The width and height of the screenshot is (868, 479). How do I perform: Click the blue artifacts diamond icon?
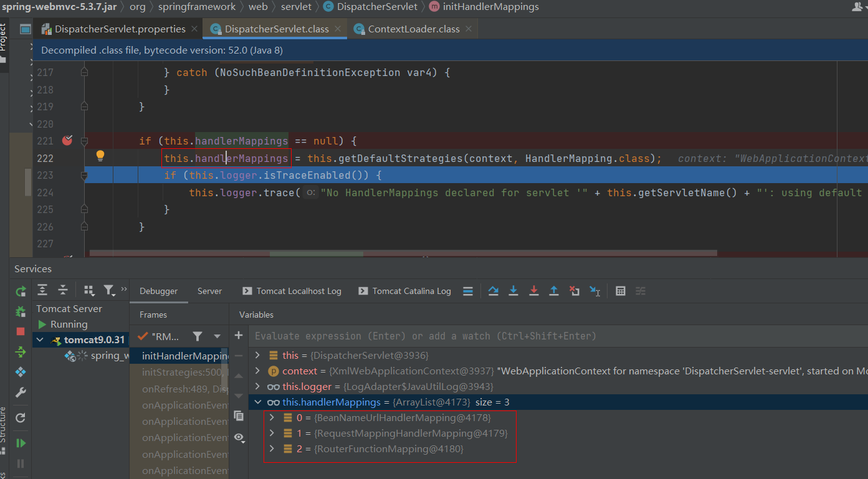(21, 372)
